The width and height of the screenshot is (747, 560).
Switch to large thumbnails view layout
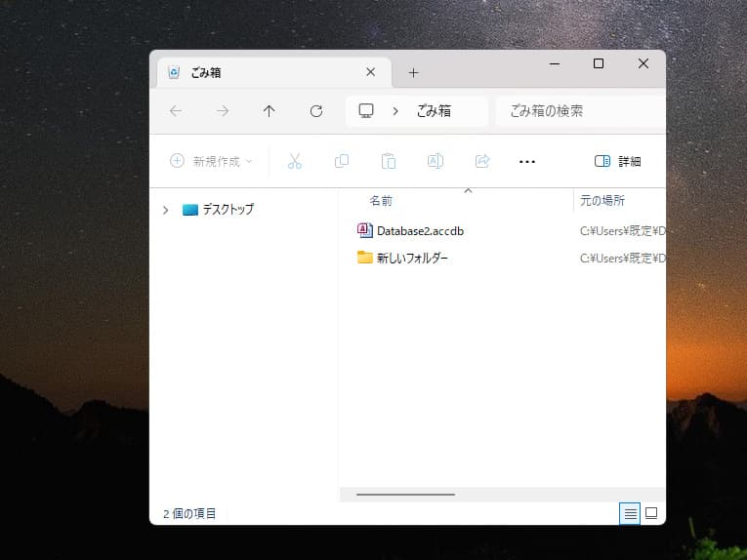tap(651, 513)
